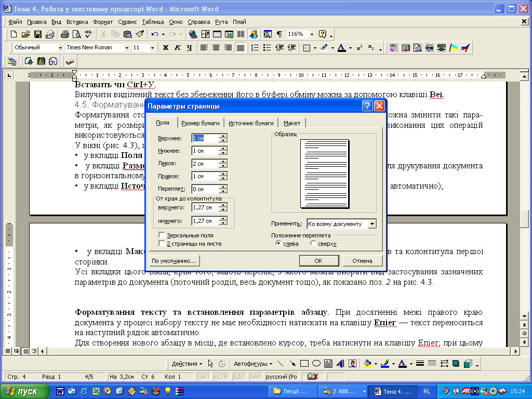Toggle ЗАМ overtype indicator
The height and width of the screenshot is (399, 532).
click(256, 377)
